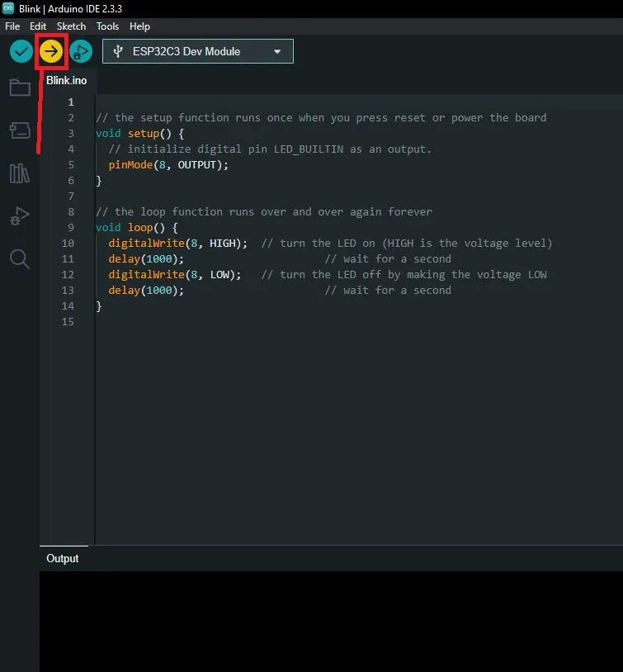Open the Debug panel in sidebar
The width and height of the screenshot is (623, 672).
[20, 216]
